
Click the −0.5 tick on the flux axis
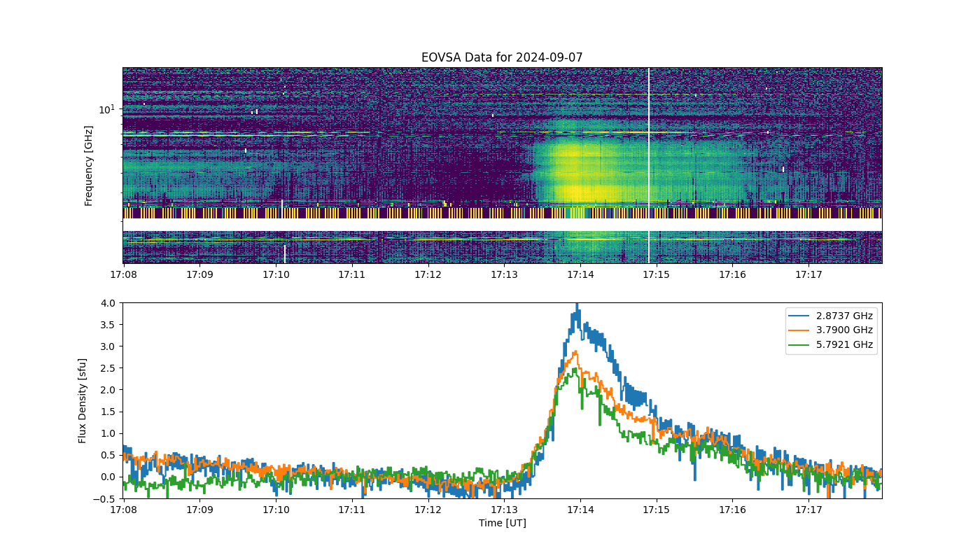(x=106, y=498)
